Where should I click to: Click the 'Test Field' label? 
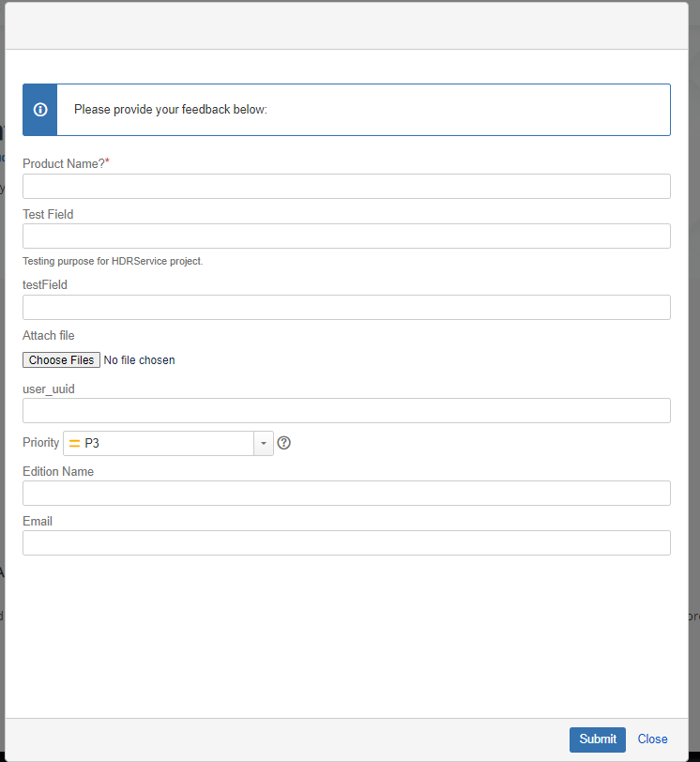click(x=48, y=214)
